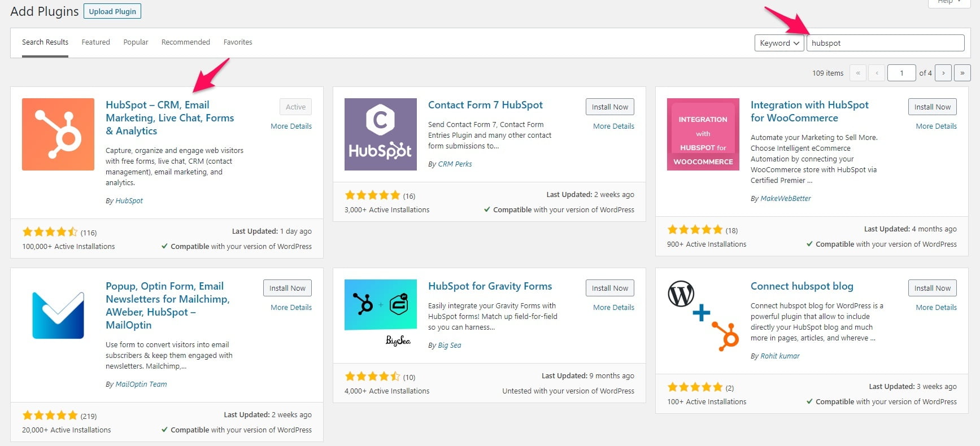The image size is (980, 446).
Task: Click the Connect hubspot blog plugin icon
Action: click(x=703, y=316)
